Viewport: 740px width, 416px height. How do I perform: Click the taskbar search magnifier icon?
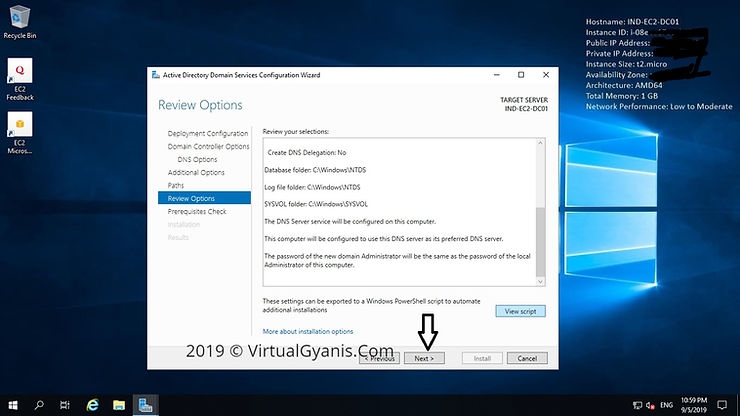tap(39, 405)
